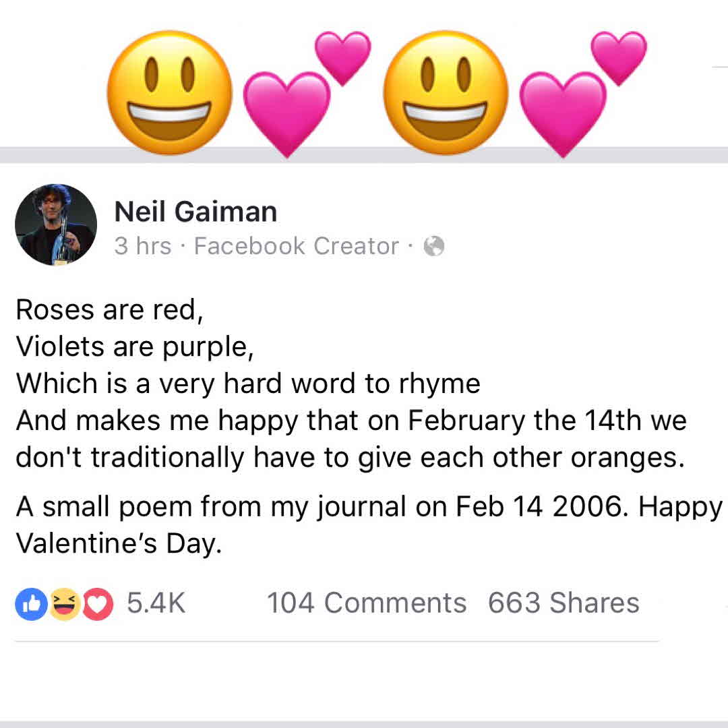The image size is (728, 728).
Task: View the 5.4K reactions count
Action: 156,603
